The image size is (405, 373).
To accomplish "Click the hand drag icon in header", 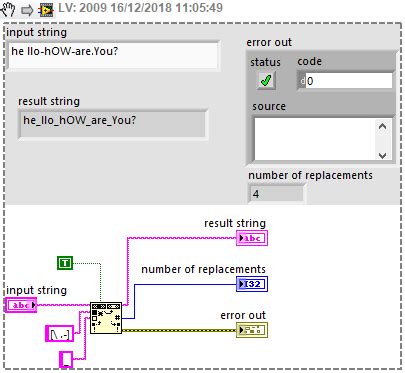I will tap(8, 9).
